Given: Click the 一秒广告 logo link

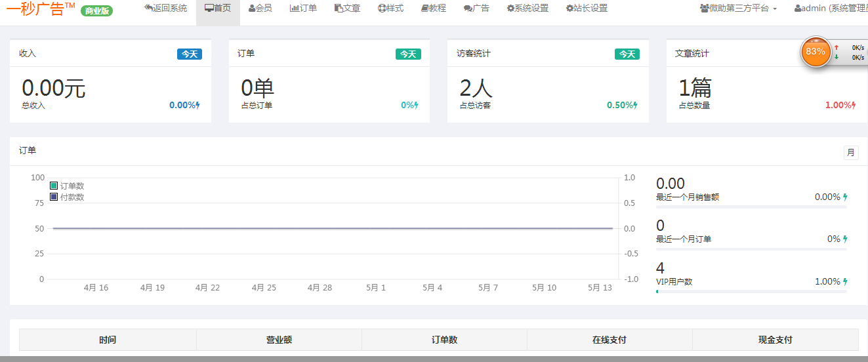Looking at the screenshot, I should click(x=41, y=9).
